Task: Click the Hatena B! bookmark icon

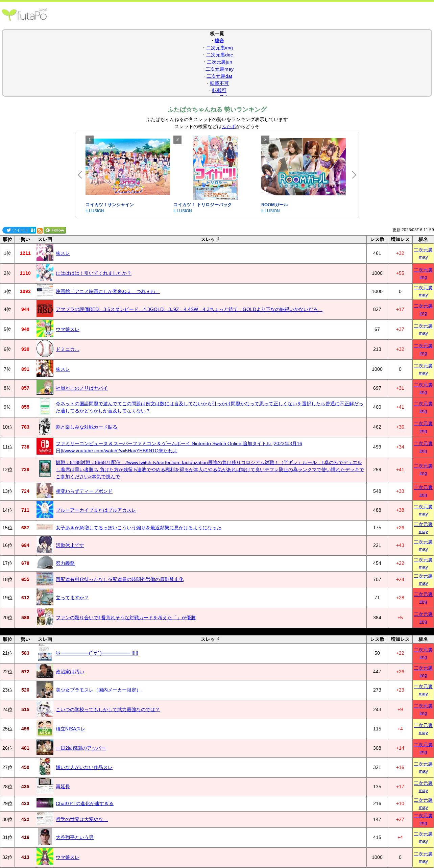Action: coord(33,230)
